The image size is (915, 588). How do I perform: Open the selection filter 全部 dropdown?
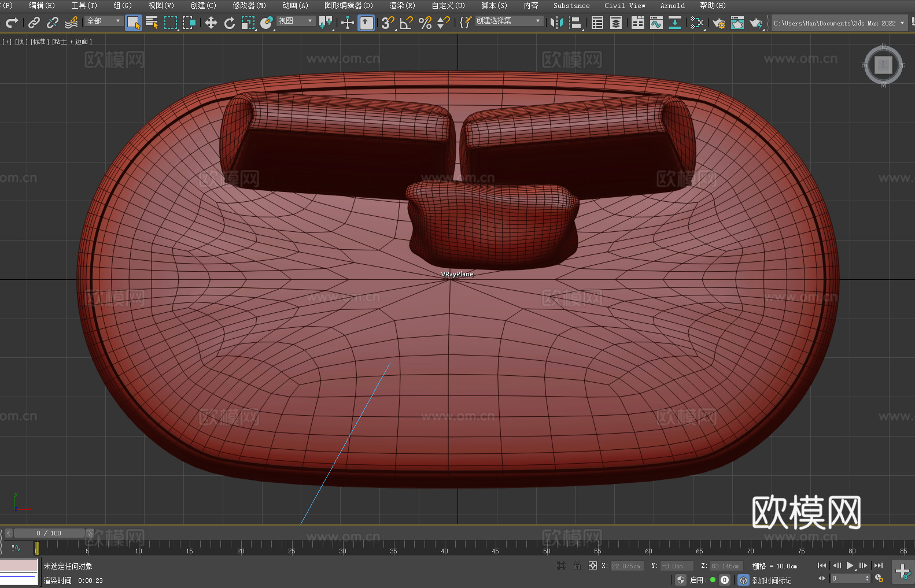[104, 21]
